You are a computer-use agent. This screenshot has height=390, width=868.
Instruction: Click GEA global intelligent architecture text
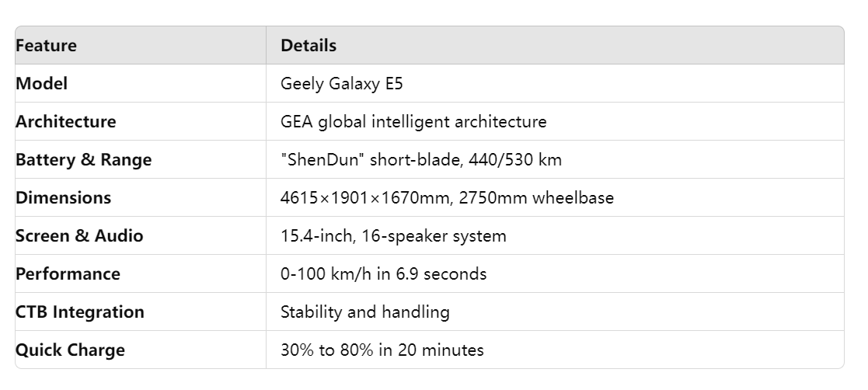click(x=413, y=122)
